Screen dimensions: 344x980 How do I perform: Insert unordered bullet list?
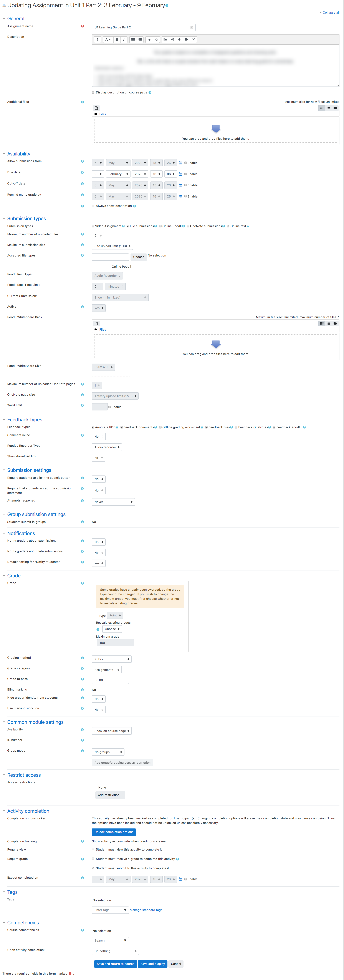pyautogui.click(x=133, y=40)
